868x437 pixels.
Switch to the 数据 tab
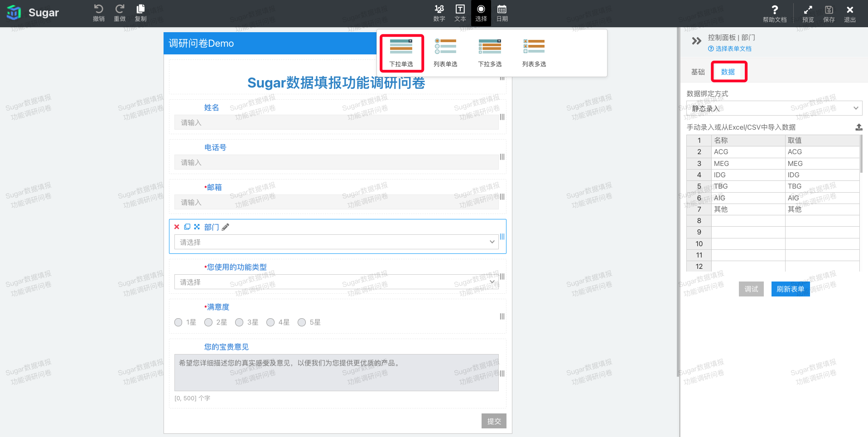coord(728,72)
